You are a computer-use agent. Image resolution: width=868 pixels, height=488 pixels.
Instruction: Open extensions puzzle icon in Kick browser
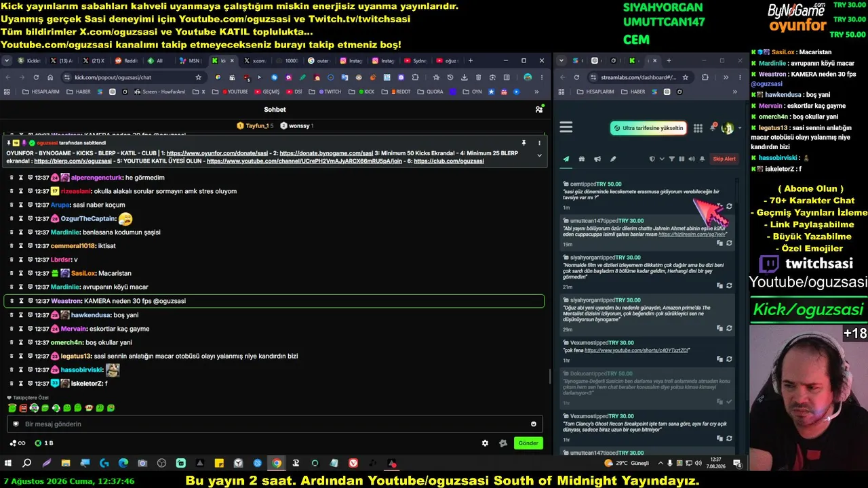415,77
